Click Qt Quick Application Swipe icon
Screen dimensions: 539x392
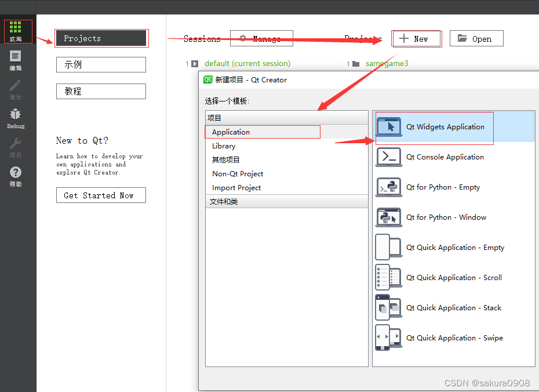(389, 337)
